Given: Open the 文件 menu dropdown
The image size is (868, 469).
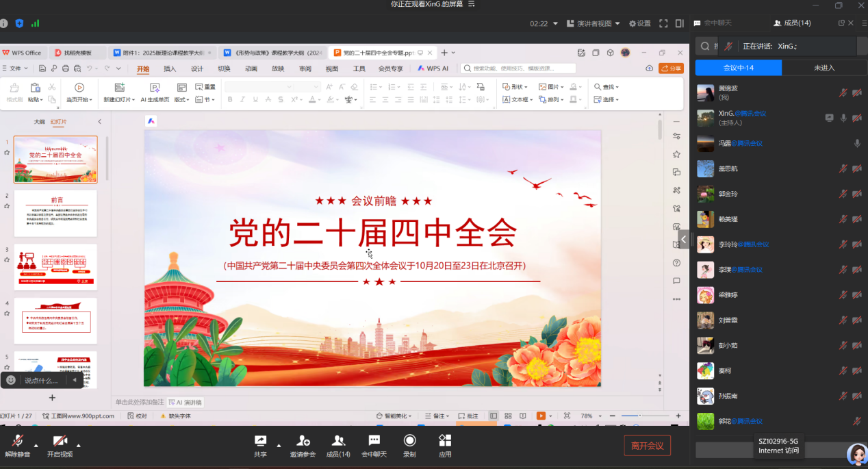Looking at the screenshot, I should 15,68.
